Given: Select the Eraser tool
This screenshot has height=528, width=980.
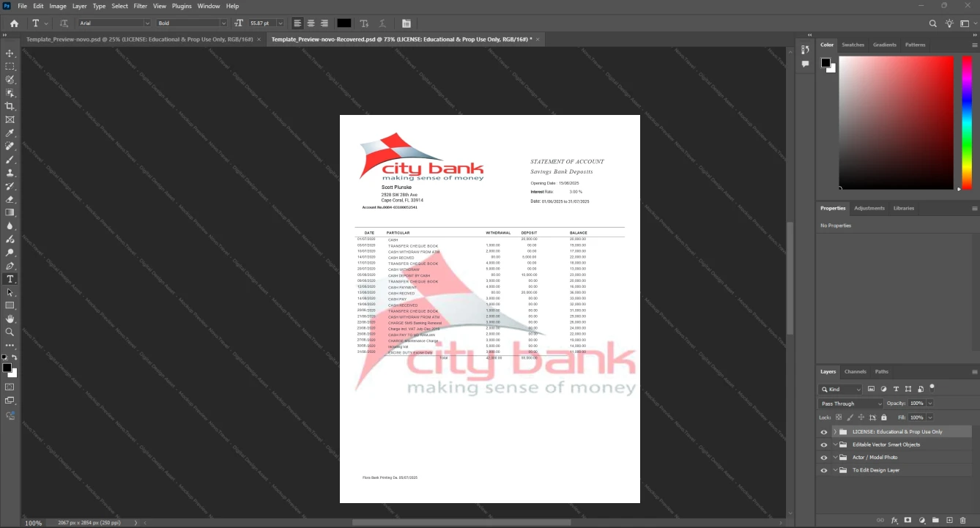Looking at the screenshot, I should pos(10,199).
